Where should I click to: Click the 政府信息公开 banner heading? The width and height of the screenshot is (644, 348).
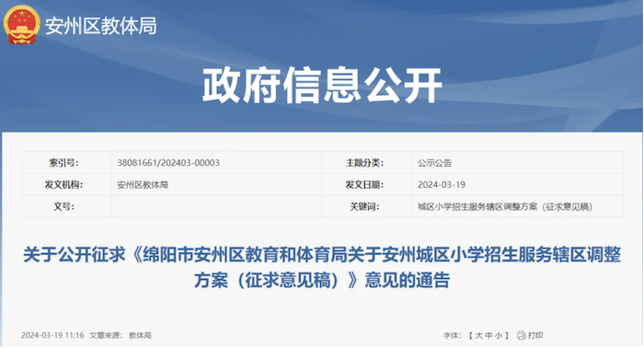coord(322,86)
